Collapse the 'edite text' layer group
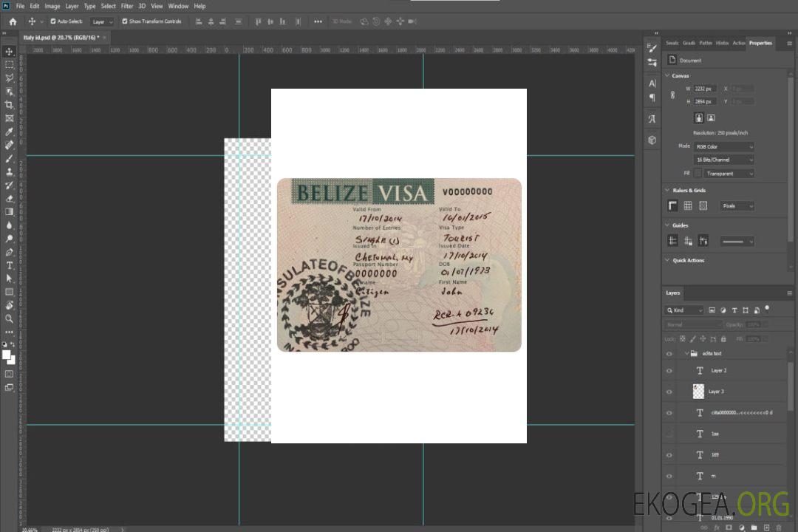 click(x=686, y=353)
